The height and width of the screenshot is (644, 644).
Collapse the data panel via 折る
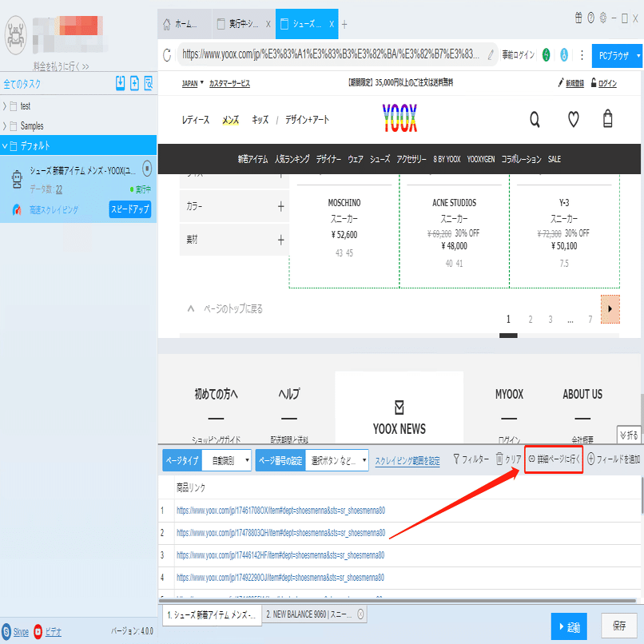[628, 435]
